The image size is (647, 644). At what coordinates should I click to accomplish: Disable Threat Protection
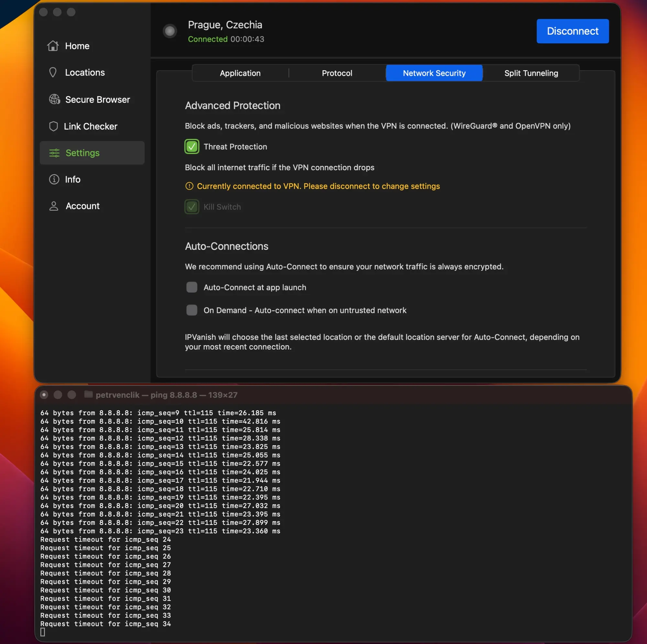tap(192, 146)
